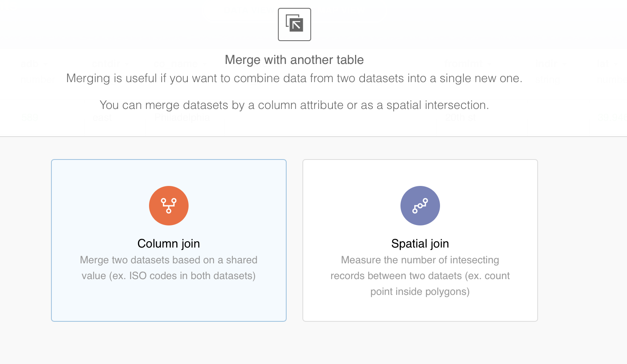Open the faded fromlat column header menu
The height and width of the screenshot is (364, 627).
pos(489,64)
